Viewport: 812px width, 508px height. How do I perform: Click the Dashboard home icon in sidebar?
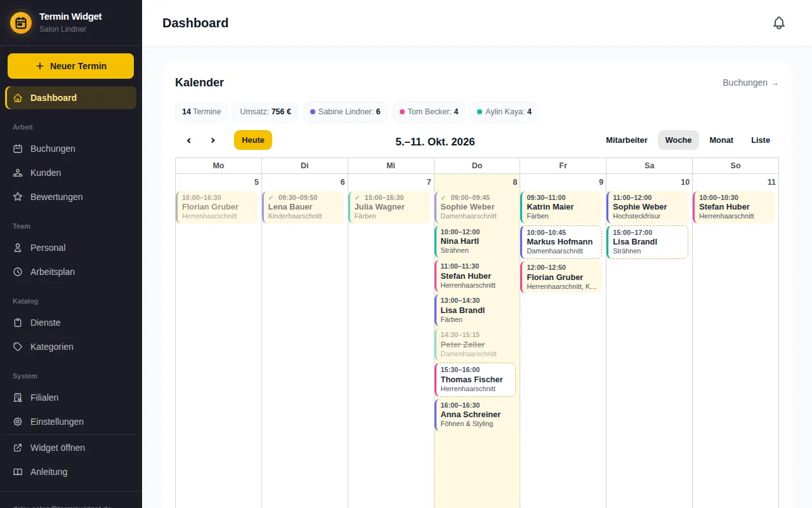[x=18, y=98]
